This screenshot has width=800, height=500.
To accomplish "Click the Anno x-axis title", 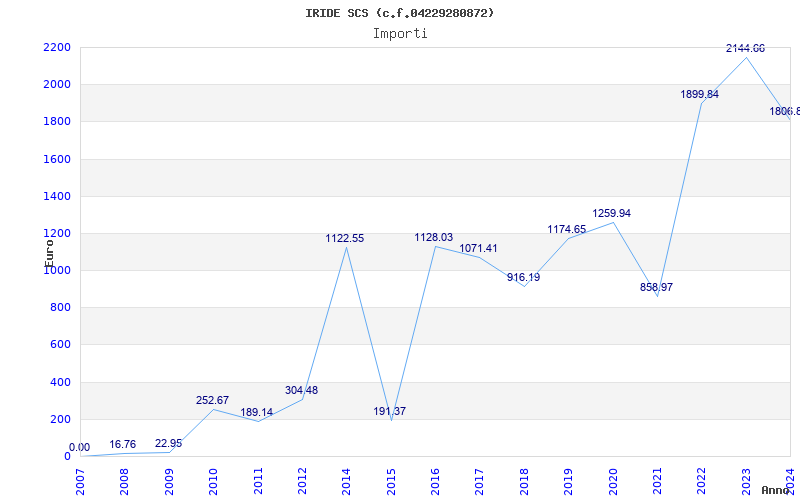I will tap(776, 490).
